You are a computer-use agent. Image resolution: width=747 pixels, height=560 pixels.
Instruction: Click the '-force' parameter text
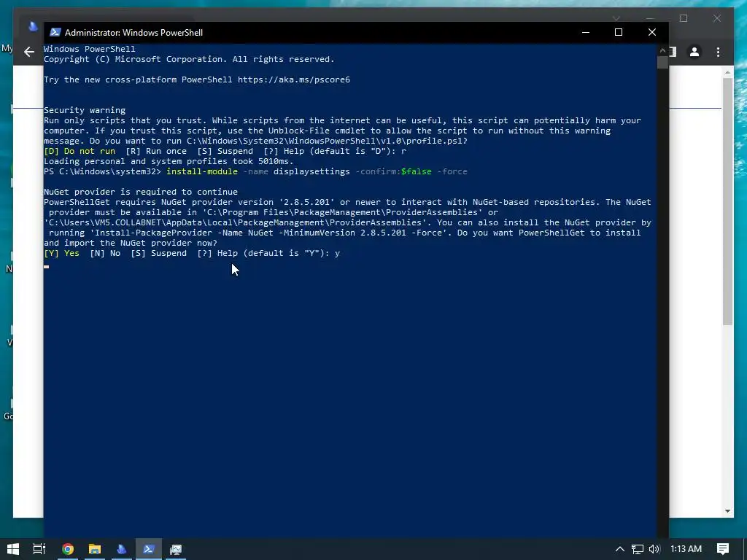(x=452, y=171)
